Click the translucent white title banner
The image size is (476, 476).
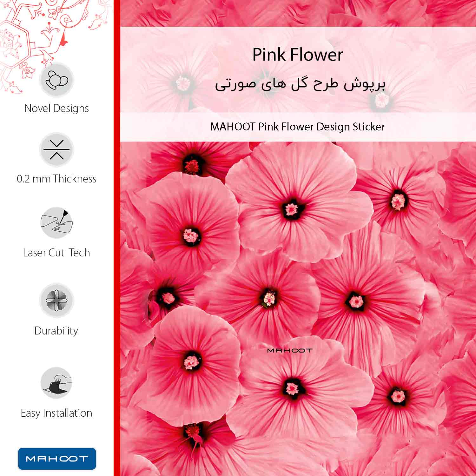click(298, 69)
